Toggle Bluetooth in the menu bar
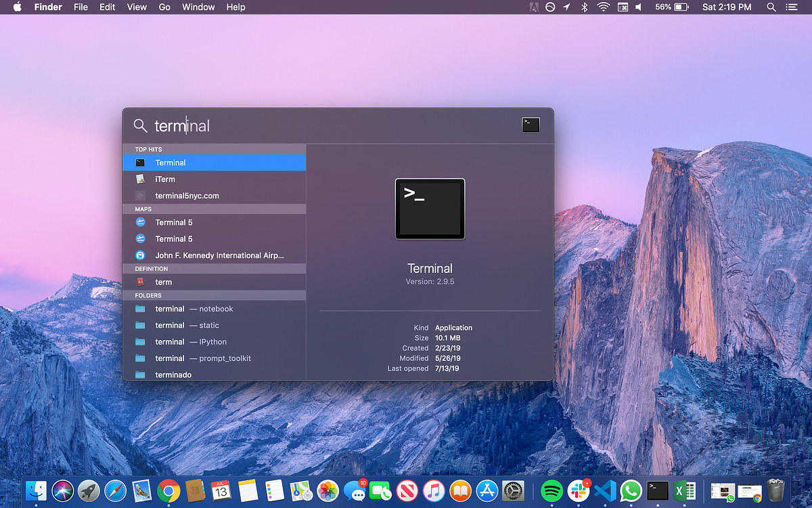812x508 pixels. tap(583, 7)
